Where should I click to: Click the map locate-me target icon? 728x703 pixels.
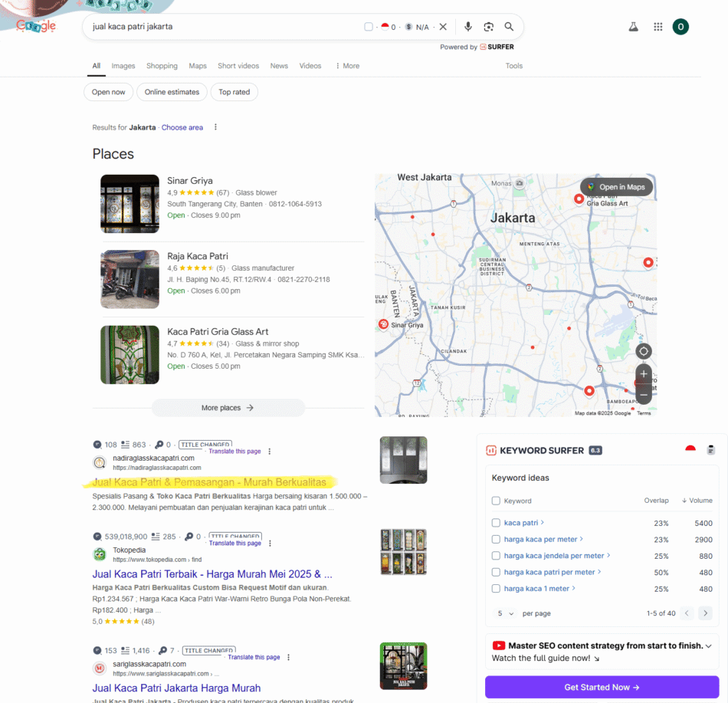(643, 351)
